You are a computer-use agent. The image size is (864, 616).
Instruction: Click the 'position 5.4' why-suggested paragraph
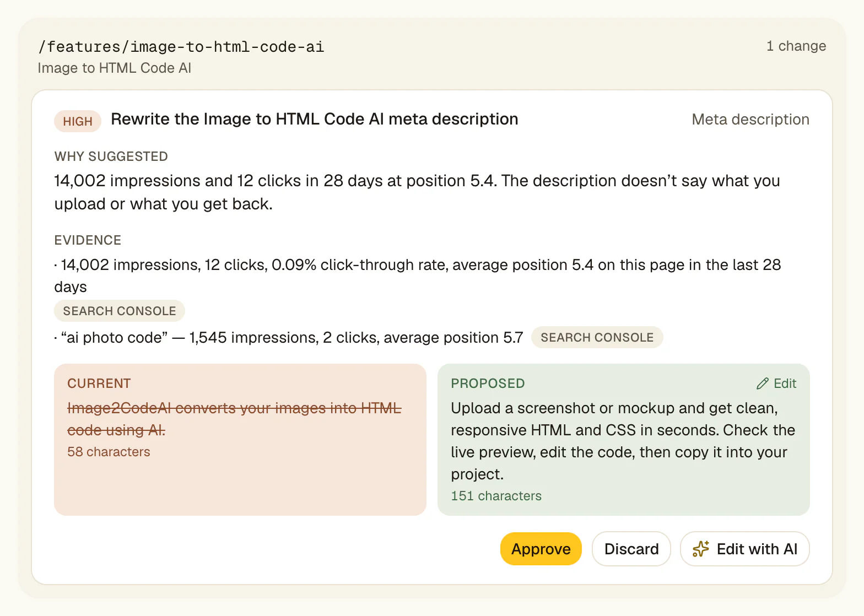coord(417,192)
